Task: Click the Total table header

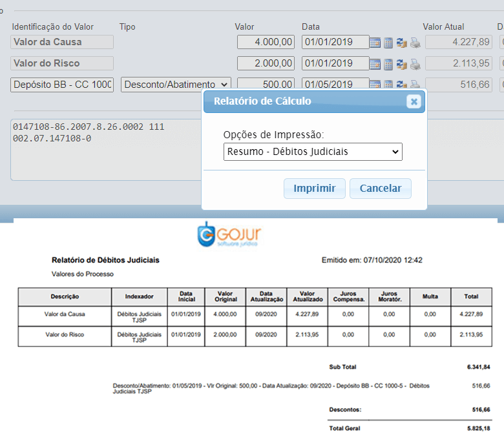Action: click(471, 296)
